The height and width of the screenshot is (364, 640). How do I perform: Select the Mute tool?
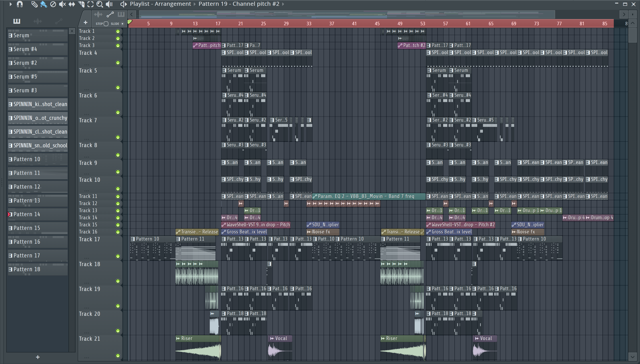62,4
